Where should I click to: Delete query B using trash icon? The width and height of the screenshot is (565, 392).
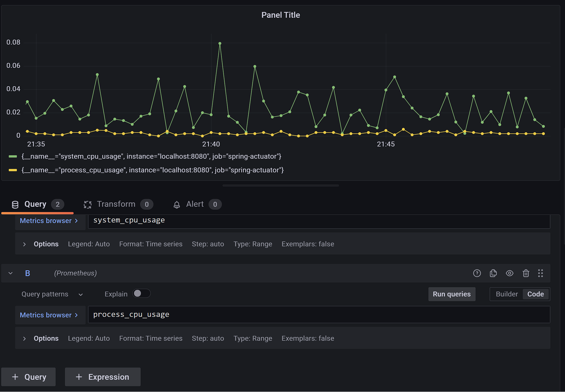coord(526,273)
